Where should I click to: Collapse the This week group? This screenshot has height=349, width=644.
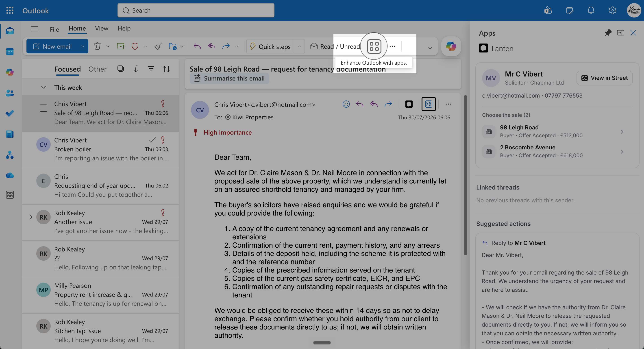(x=44, y=87)
